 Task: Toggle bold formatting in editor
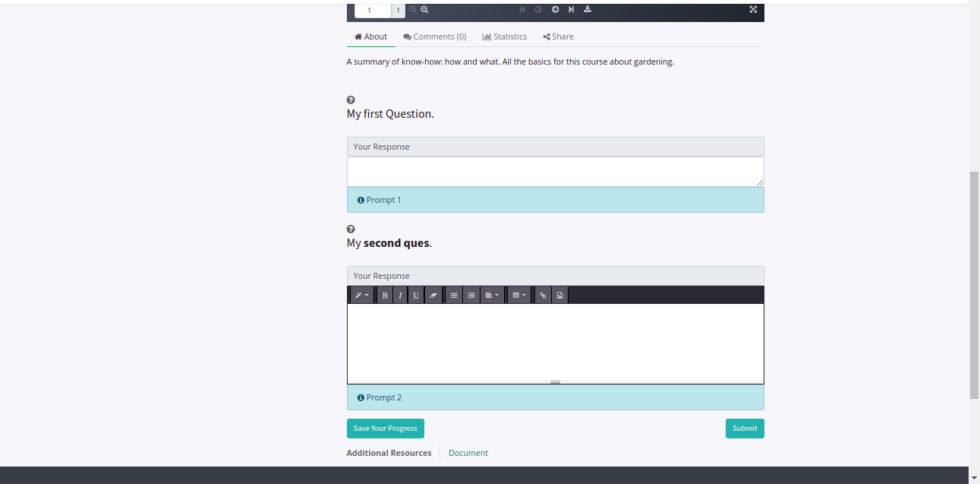(385, 296)
